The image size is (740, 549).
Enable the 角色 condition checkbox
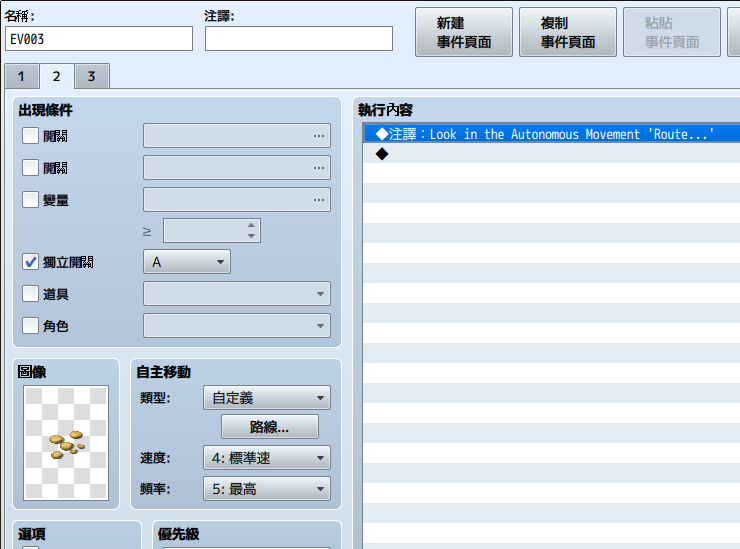coord(31,326)
